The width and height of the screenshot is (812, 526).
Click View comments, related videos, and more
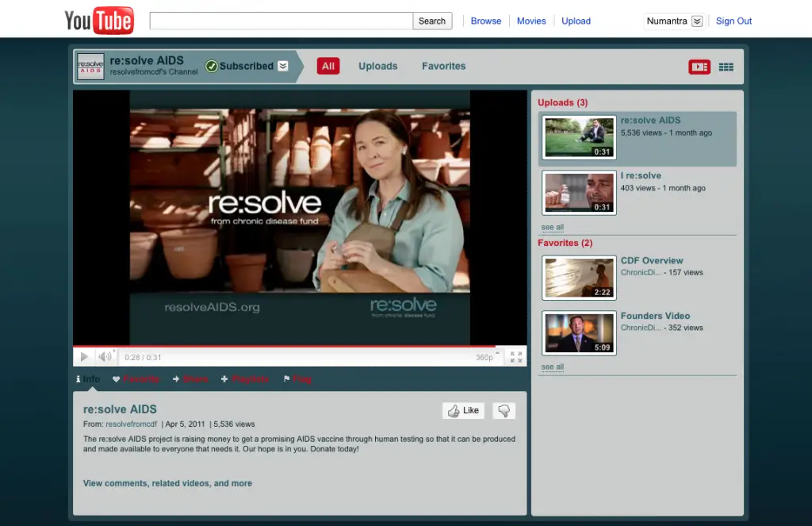(167, 483)
